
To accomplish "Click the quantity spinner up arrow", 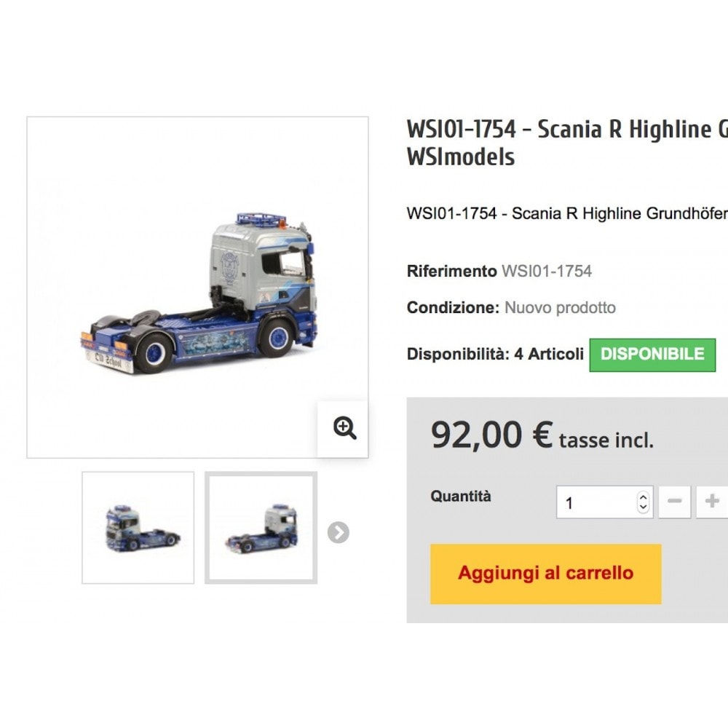I will tap(643, 496).
